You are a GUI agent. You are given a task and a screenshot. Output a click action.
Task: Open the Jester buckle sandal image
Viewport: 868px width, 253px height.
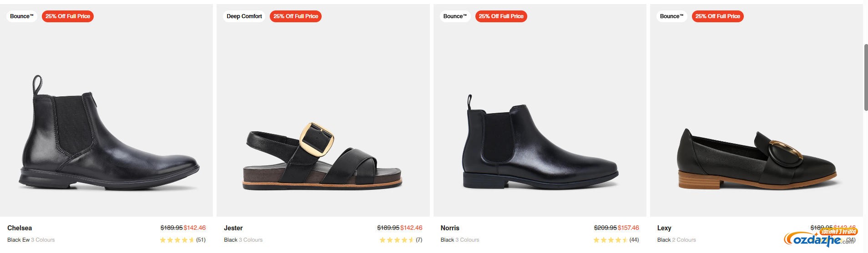click(323, 154)
